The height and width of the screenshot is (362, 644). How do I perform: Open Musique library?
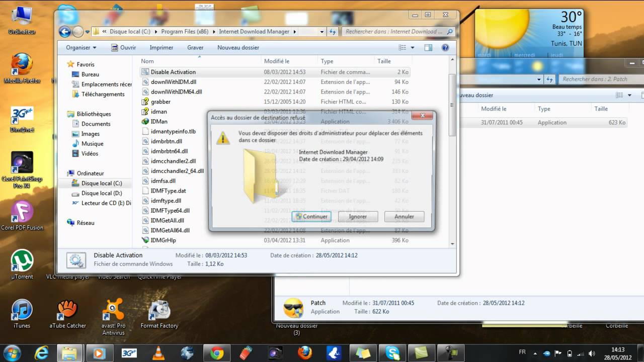click(x=92, y=144)
